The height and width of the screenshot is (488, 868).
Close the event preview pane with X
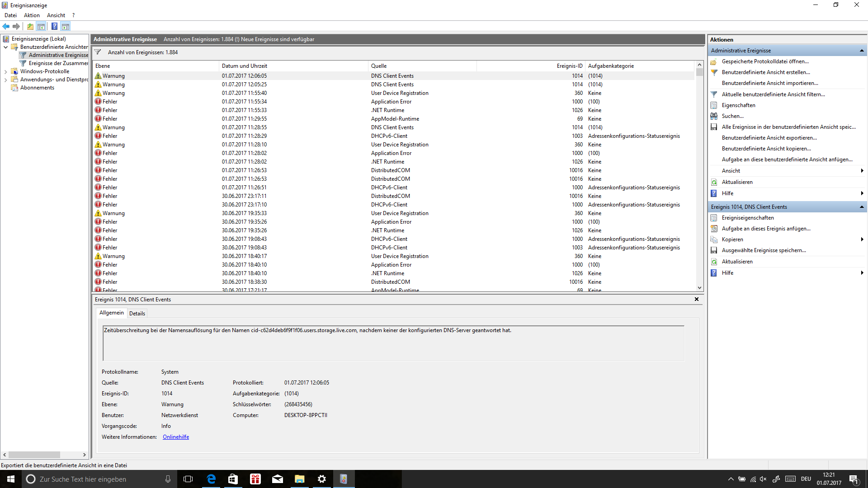coord(697,299)
